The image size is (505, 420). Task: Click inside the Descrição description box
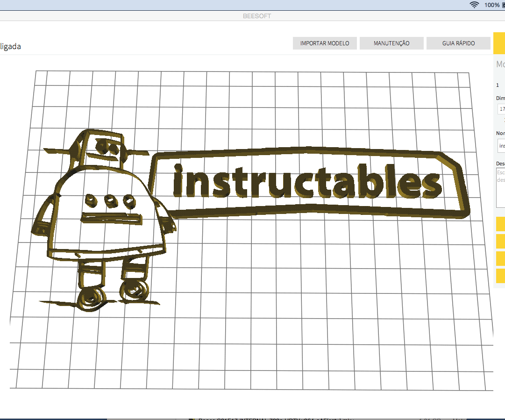click(x=501, y=187)
